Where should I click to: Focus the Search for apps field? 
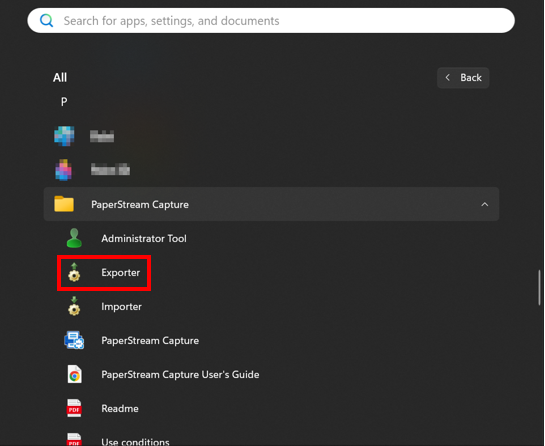click(x=271, y=21)
